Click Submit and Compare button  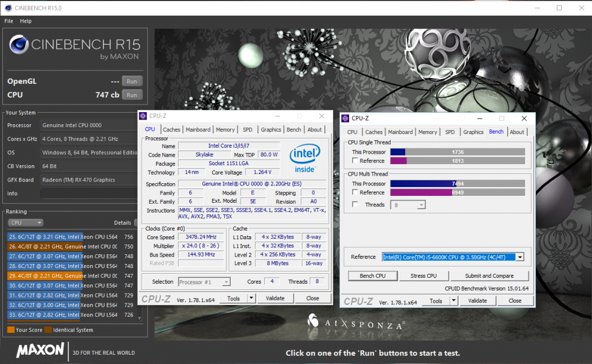point(489,276)
